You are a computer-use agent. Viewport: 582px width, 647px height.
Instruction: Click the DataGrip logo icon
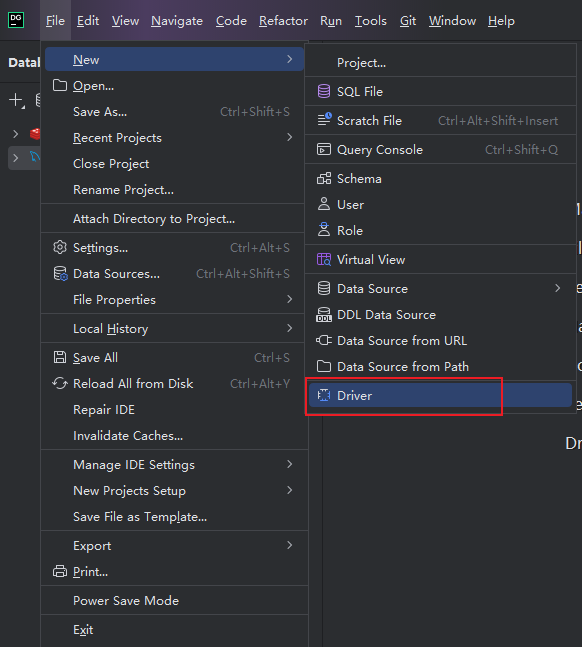point(16,20)
